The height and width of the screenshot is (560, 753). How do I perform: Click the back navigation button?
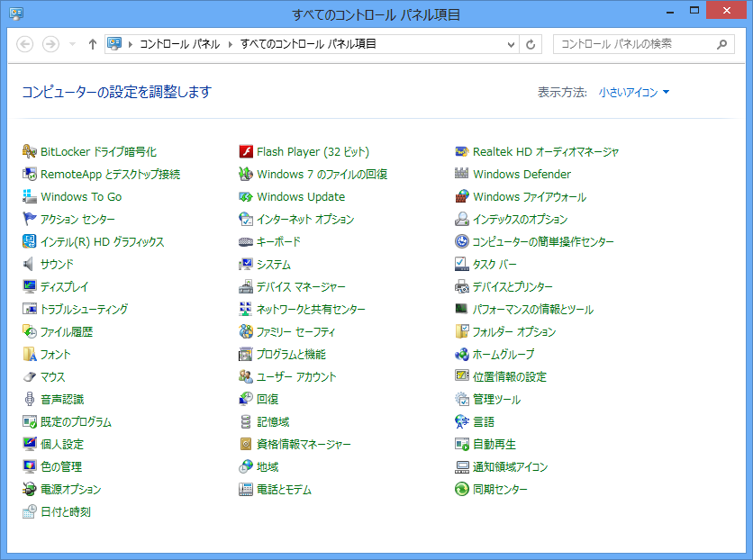point(25,44)
